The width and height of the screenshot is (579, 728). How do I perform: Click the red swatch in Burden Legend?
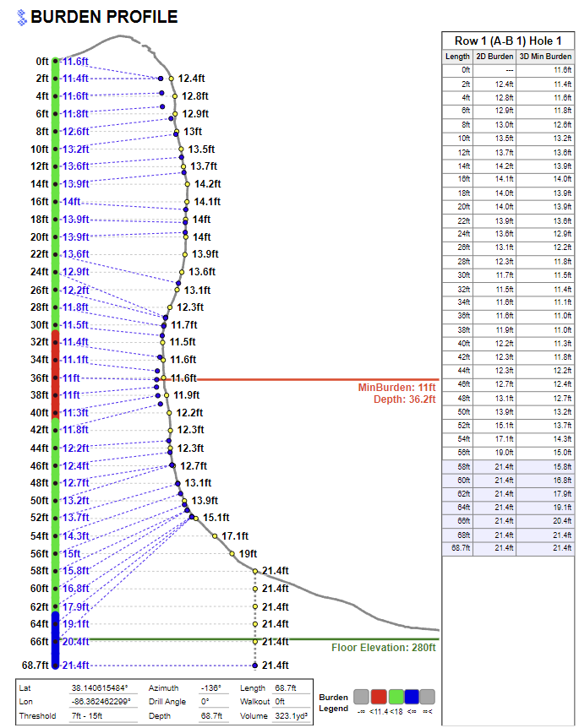coord(379,696)
